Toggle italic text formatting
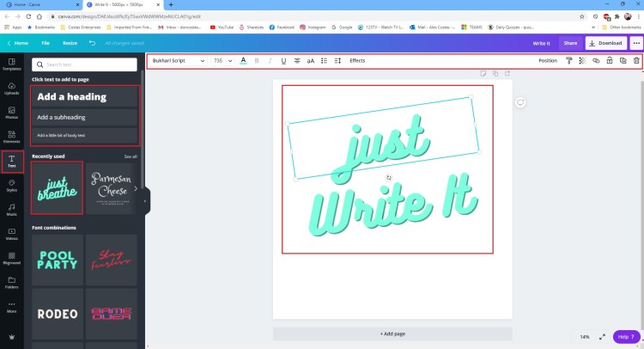Viewport: 644px width, 349px height. [270, 61]
